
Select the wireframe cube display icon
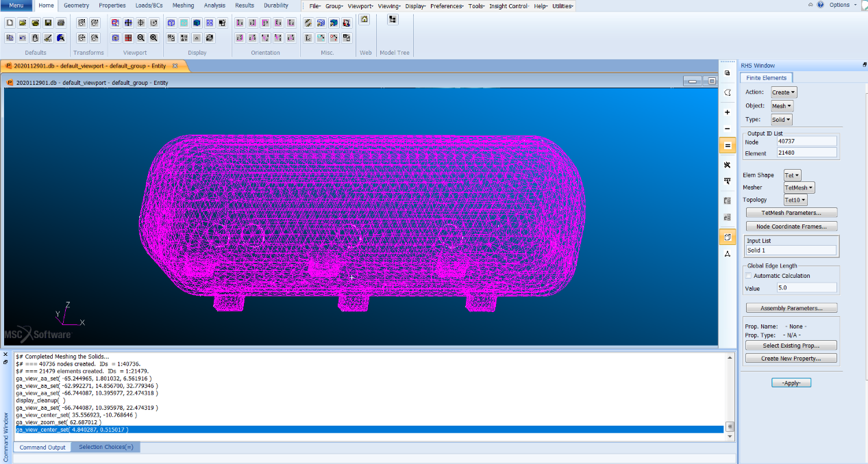pyautogui.click(x=171, y=23)
